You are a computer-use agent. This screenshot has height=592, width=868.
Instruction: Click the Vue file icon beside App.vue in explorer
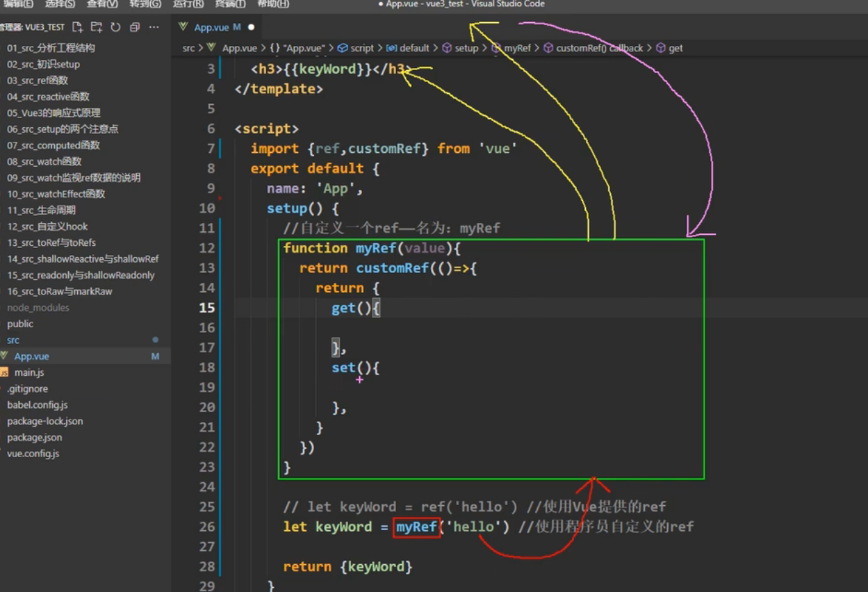(4, 356)
